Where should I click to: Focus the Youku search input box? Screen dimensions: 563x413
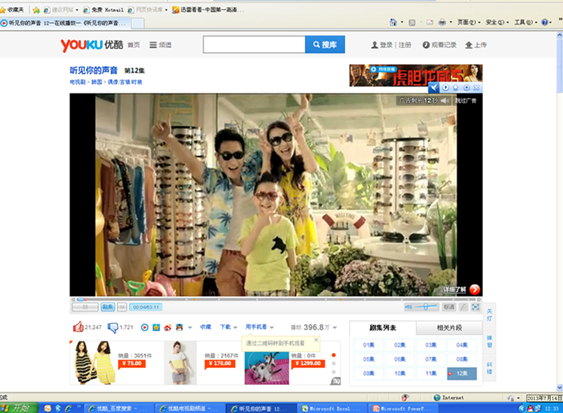pos(254,45)
